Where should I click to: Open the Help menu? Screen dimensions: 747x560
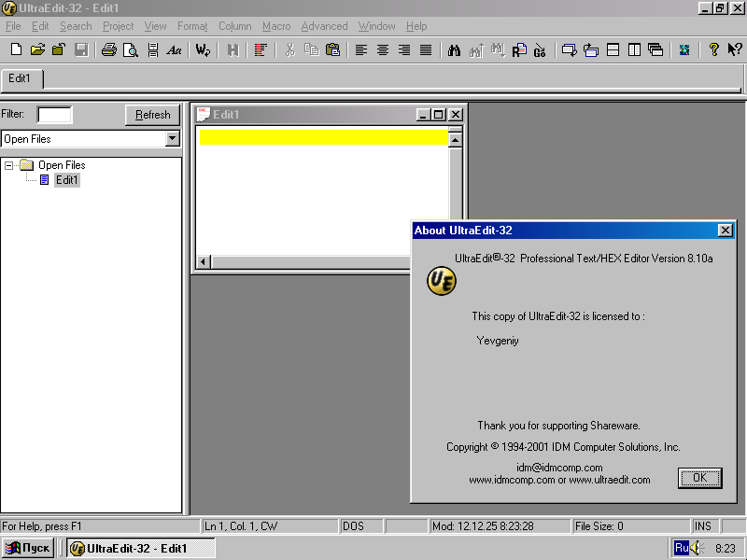point(416,26)
